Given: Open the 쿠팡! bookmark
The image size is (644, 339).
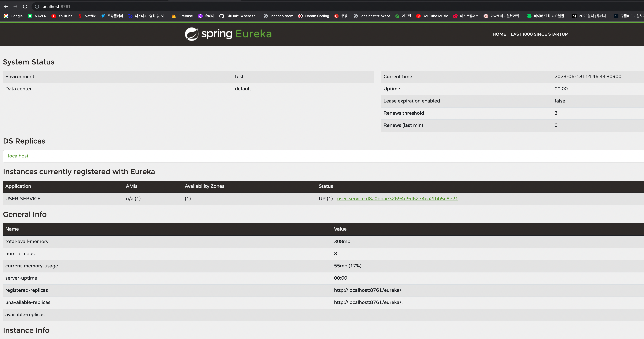Looking at the screenshot, I should click(341, 16).
